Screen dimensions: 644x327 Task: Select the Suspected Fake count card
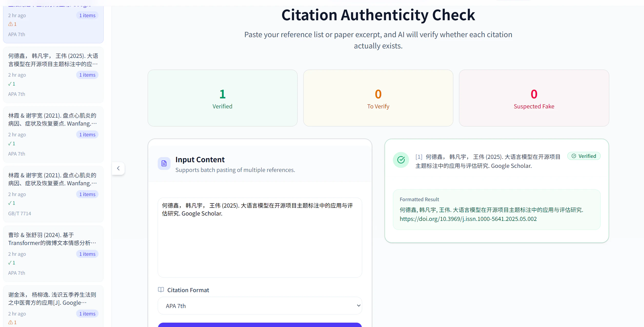(534, 98)
